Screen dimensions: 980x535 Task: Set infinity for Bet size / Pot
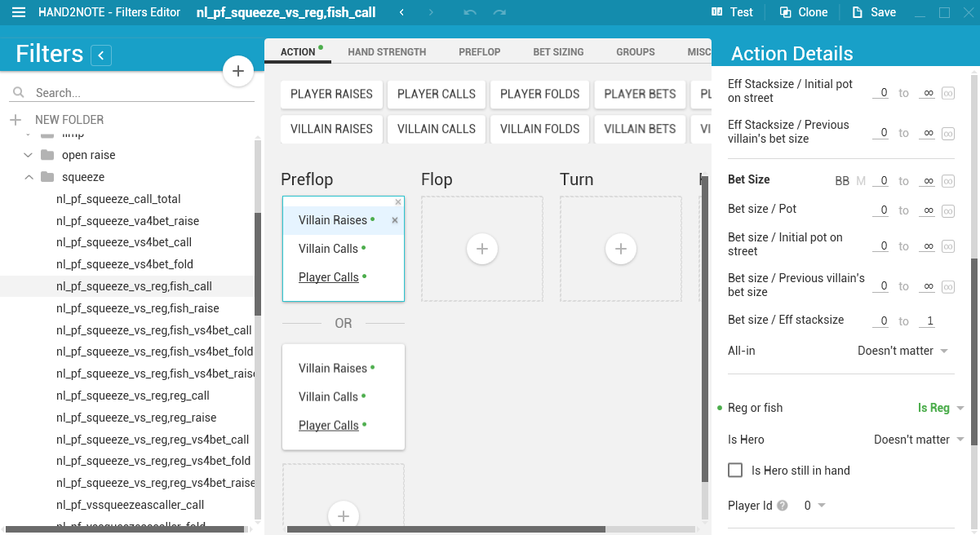(x=948, y=210)
